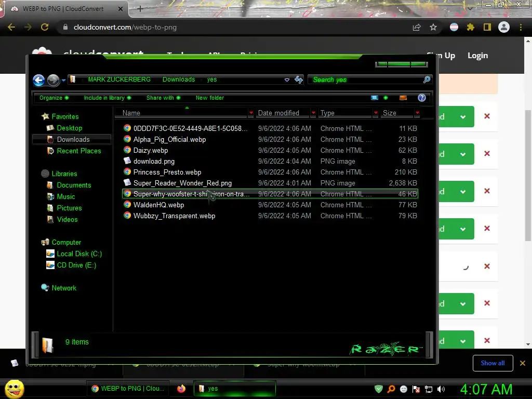Open the Name column filter arrow
The image size is (532, 399).
coord(251,113)
